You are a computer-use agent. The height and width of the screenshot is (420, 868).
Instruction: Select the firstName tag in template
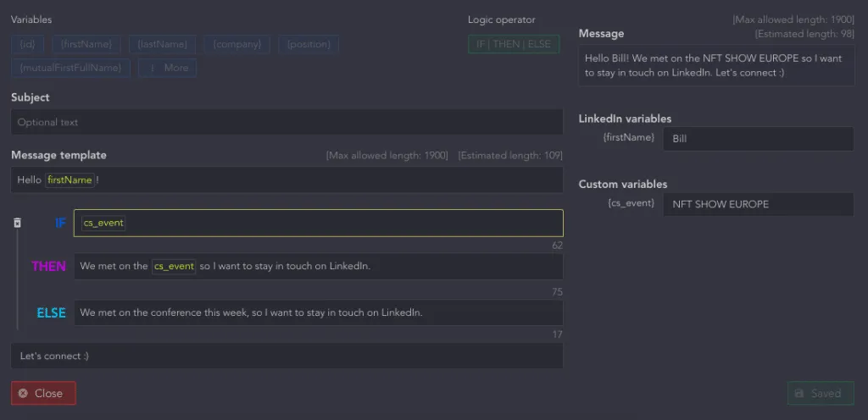(70, 180)
